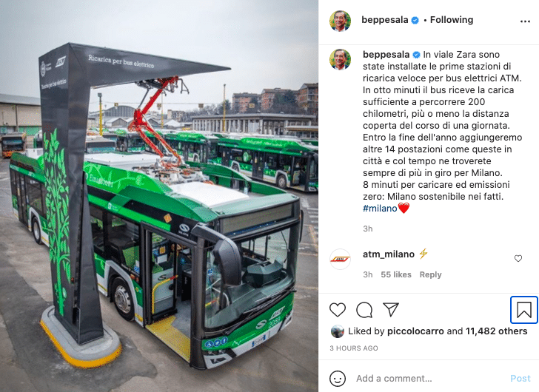Save post with bookmark icon

[524, 310]
